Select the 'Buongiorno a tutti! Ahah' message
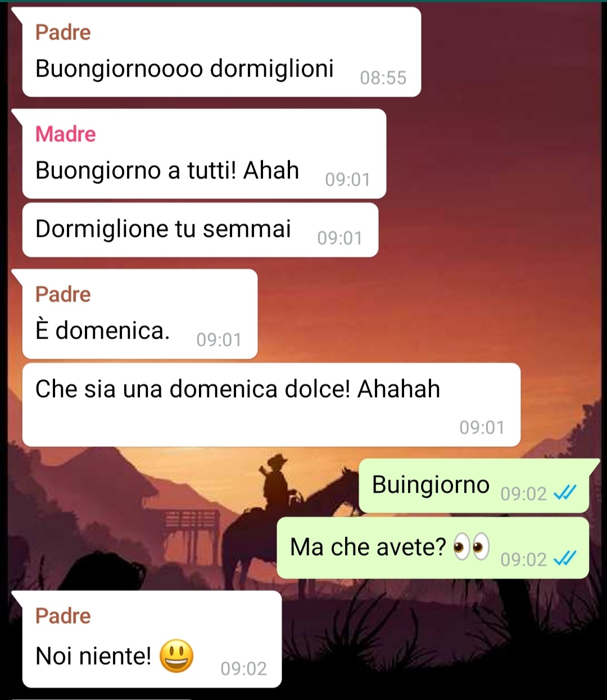Screen dimensions: 607x700 coord(204,153)
